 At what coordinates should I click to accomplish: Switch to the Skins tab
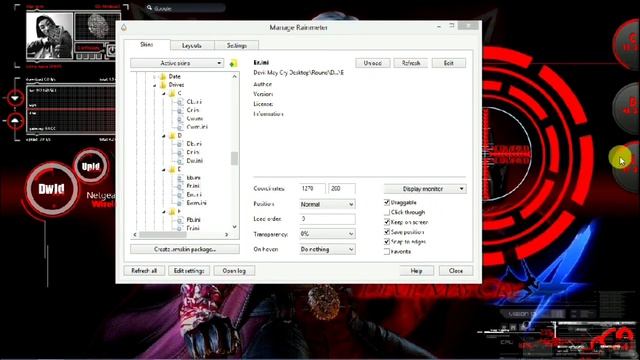(x=147, y=44)
